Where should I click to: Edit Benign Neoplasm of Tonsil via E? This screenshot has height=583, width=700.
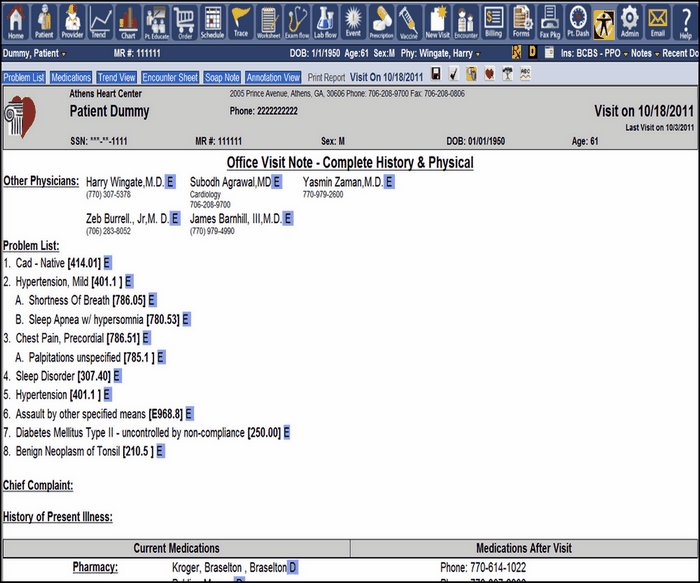pos(160,451)
